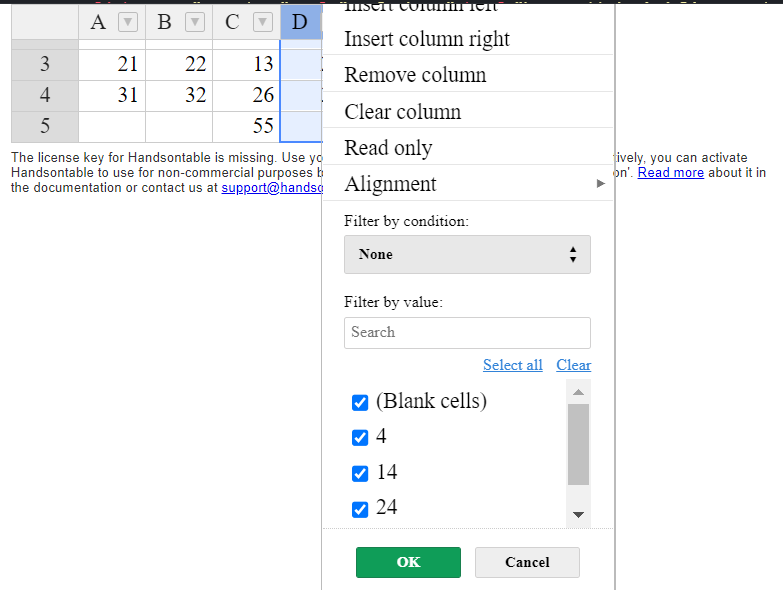Image resolution: width=783 pixels, height=590 pixels.
Task: Toggle the value 14 checkbox
Action: 361,474
